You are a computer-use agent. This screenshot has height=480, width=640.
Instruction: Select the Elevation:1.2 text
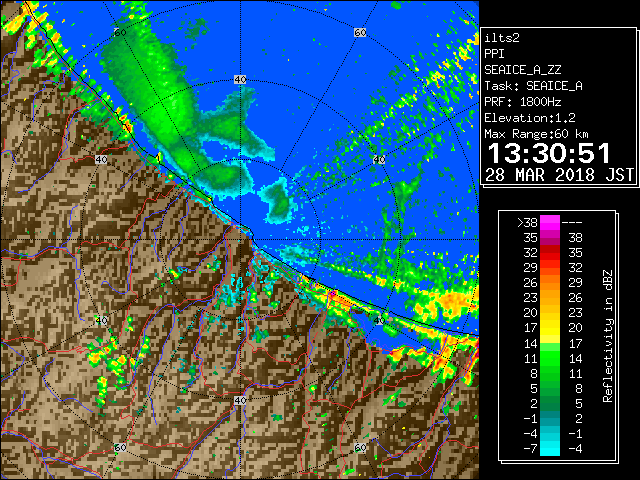point(529,118)
